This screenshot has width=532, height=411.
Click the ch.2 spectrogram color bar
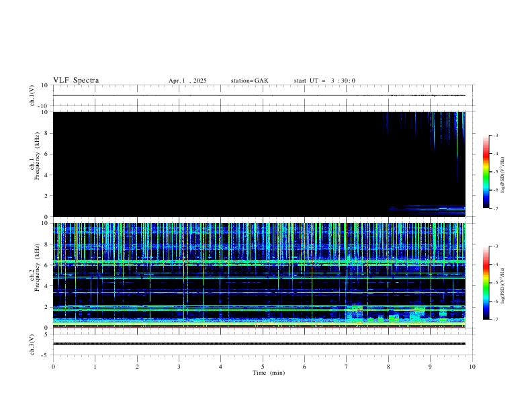coord(486,283)
